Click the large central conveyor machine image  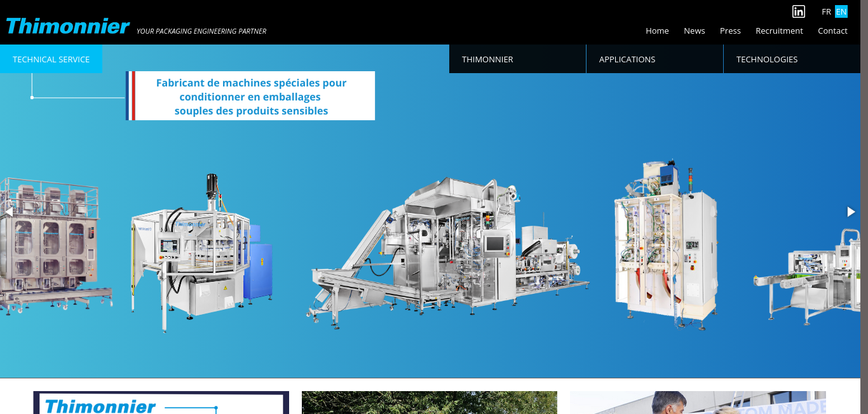pos(447,252)
